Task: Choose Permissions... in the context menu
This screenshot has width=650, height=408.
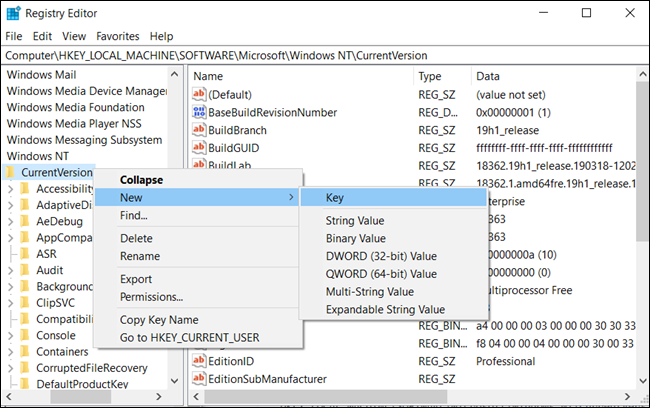Action: click(198, 297)
